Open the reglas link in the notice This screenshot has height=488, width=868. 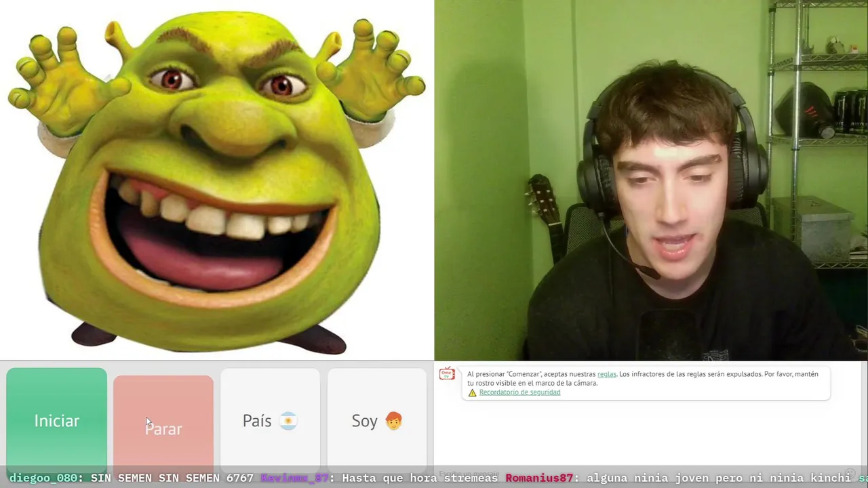click(606, 374)
